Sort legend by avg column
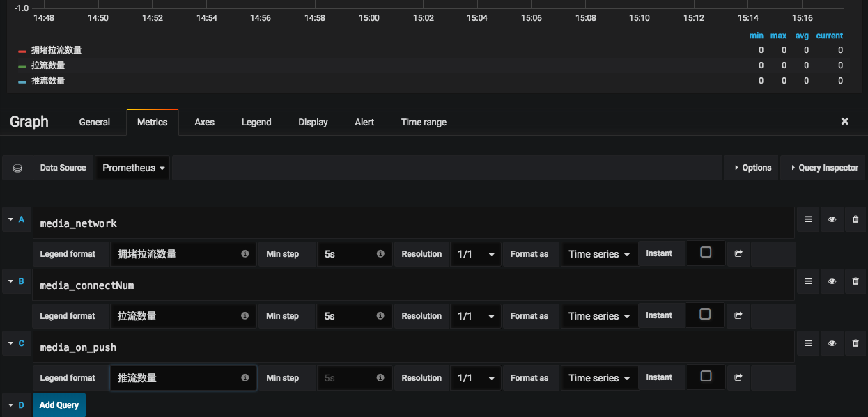Image resolution: width=868 pixels, height=417 pixels. [802, 36]
